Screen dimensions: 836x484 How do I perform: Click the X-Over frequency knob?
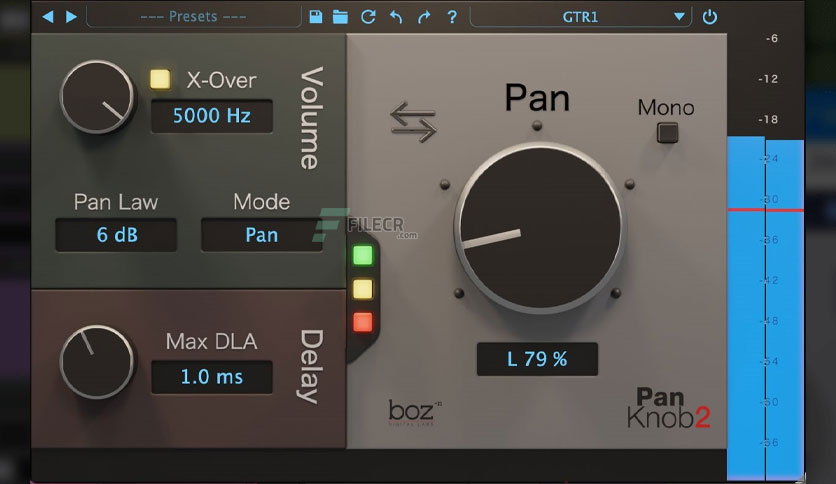tap(97, 97)
